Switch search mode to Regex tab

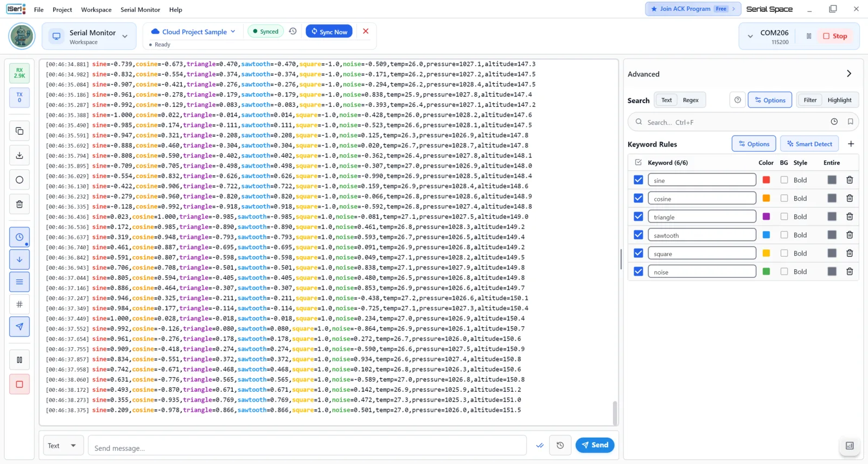pos(691,100)
